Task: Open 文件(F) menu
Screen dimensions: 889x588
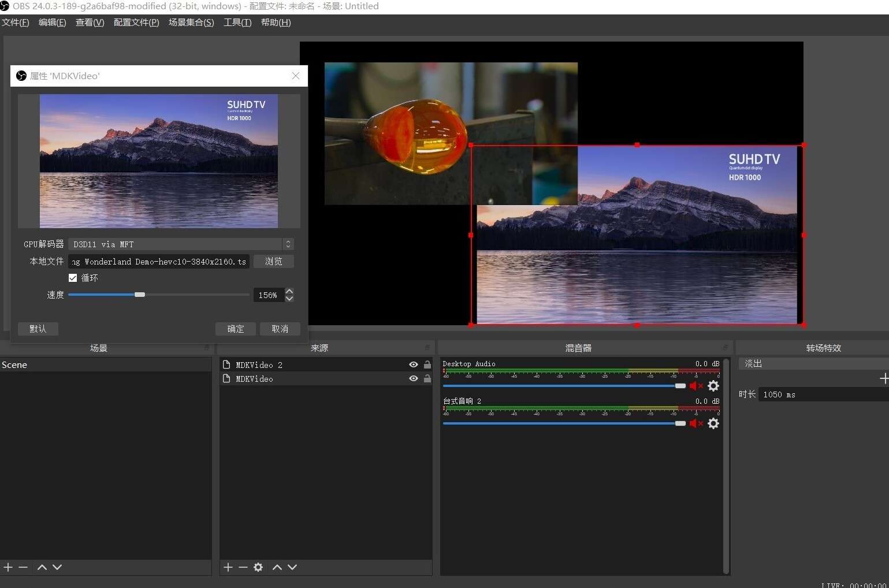Action: (x=15, y=23)
